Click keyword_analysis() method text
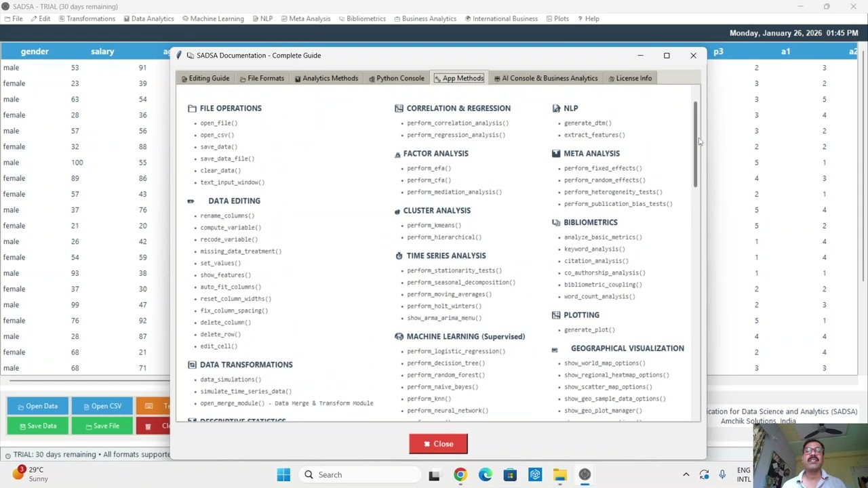 pyautogui.click(x=595, y=249)
